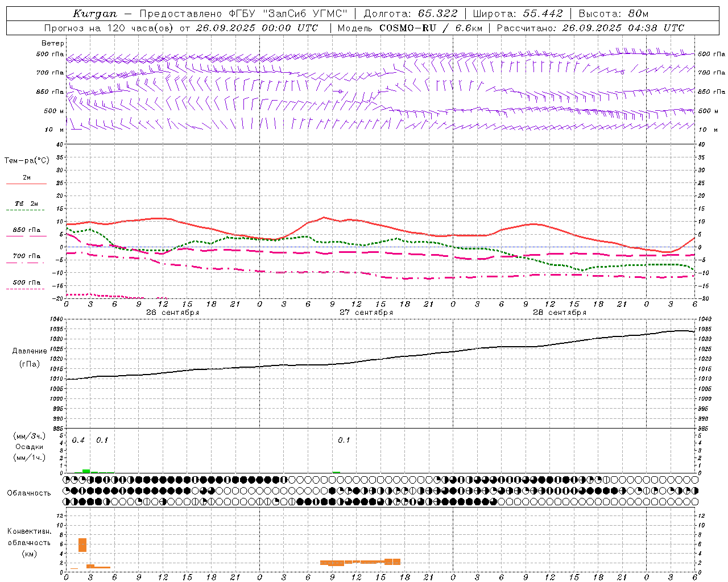Click the "2м" temperature legend entry
This screenshot has height=582, width=728.
pos(27,177)
